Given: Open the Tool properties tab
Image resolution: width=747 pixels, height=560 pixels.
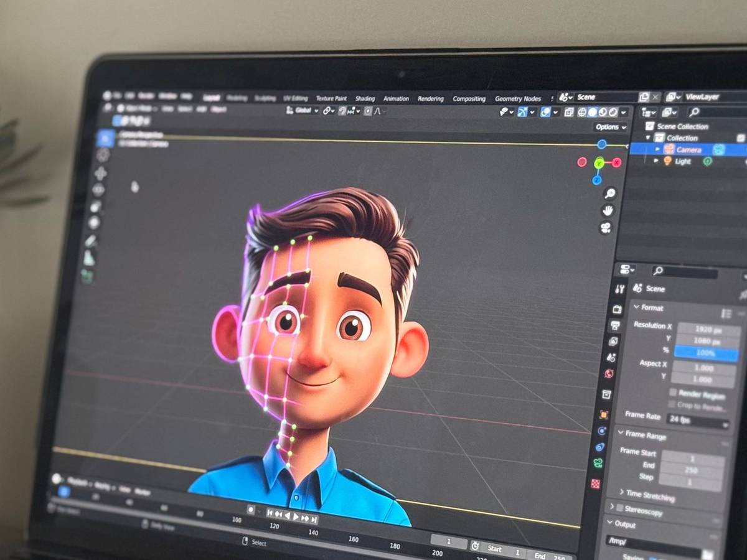Looking at the screenshot, I should (619, 289).
